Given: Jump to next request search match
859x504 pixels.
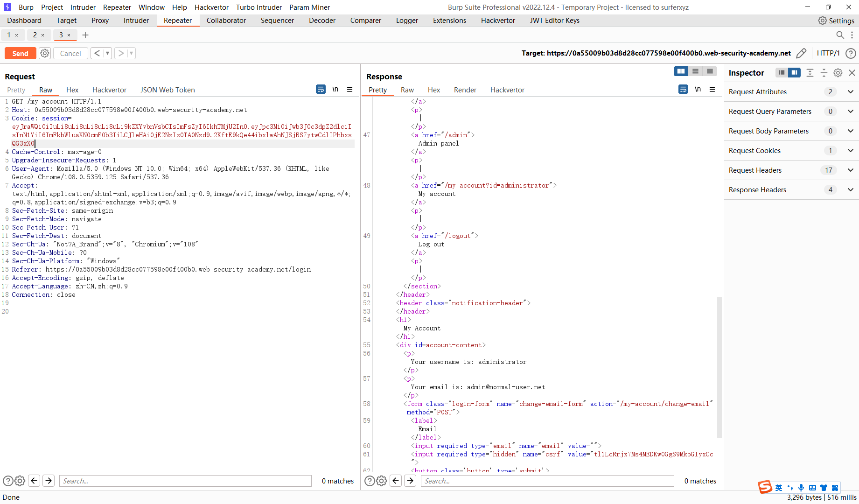Looking at the screenshot, I should coord(49,481).
